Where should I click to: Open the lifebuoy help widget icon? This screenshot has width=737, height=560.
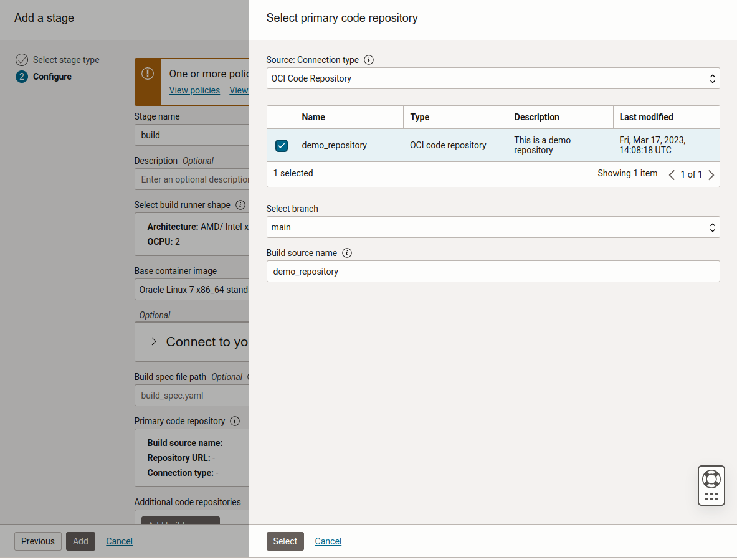coord(711,478)
